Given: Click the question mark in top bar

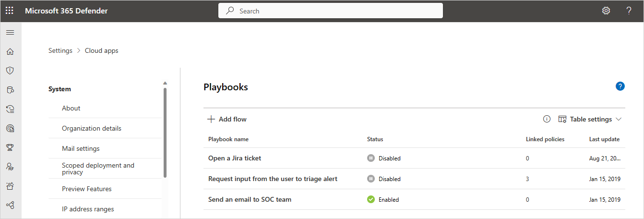Looking at the screenshot, I should pos(629,11).
